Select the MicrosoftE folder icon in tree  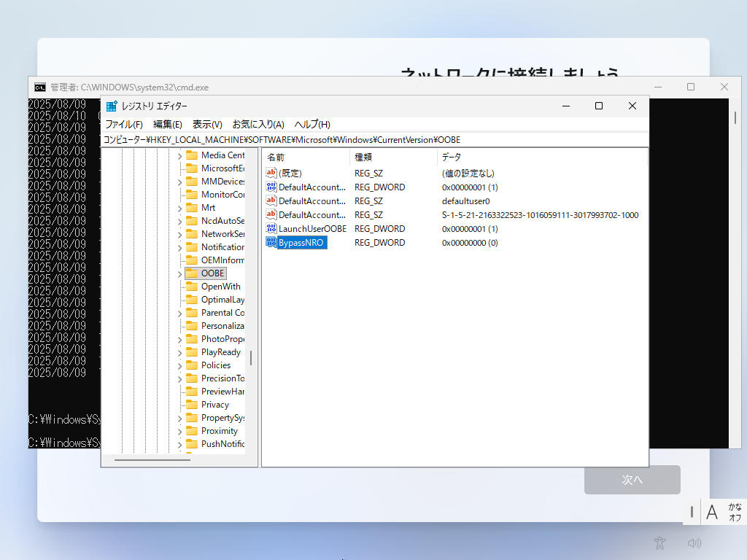point(192,168)
